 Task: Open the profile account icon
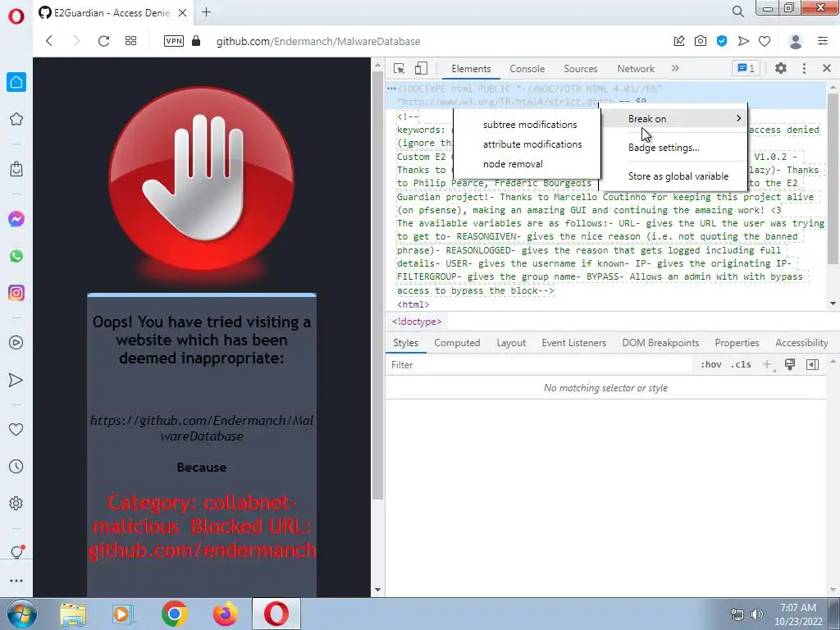[796, 41]
